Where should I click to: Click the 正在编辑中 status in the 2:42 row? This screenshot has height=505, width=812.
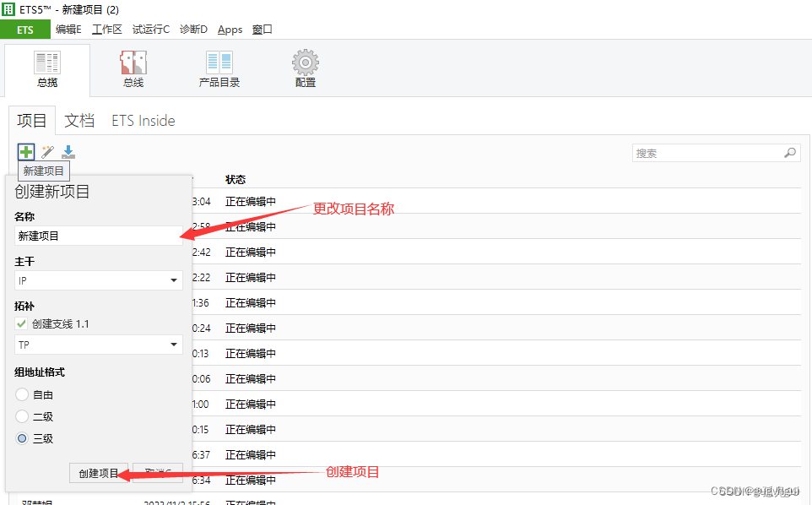pos(251,252)
